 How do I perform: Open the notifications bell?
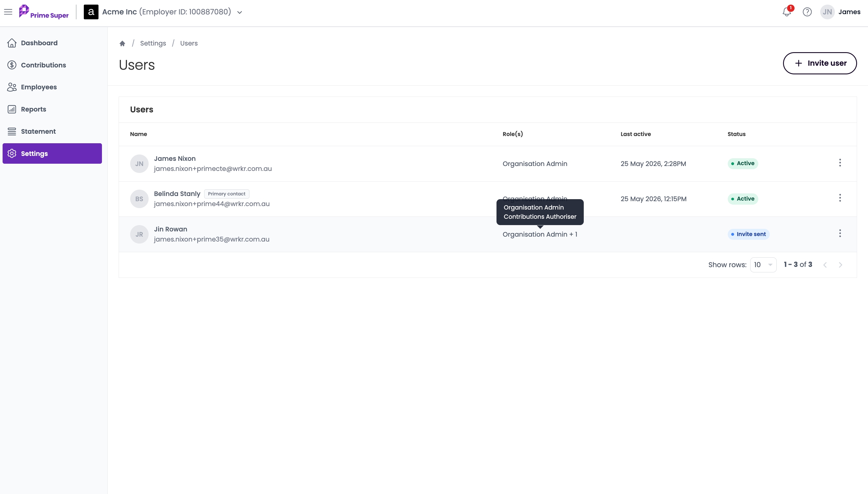pos(787,12)
